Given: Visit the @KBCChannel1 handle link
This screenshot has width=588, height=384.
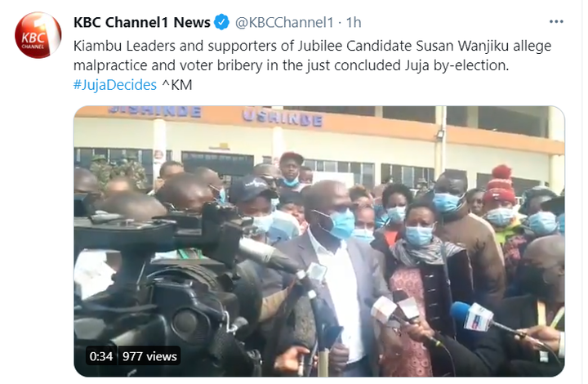Looking at the screenshot, I should (284, 23).
